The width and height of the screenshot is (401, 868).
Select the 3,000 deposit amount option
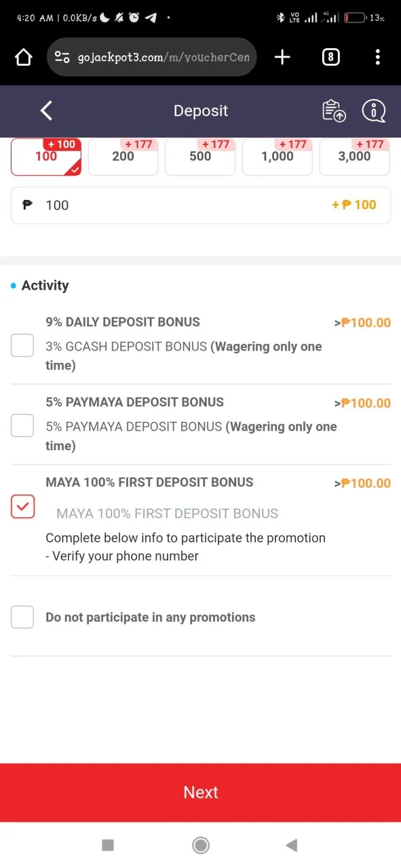(355, 157)
